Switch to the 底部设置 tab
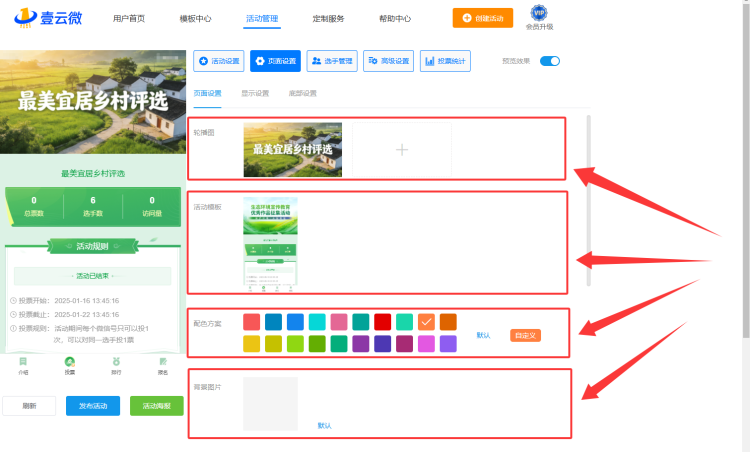This screenshot has width=750, height=452. pos(303,93)
